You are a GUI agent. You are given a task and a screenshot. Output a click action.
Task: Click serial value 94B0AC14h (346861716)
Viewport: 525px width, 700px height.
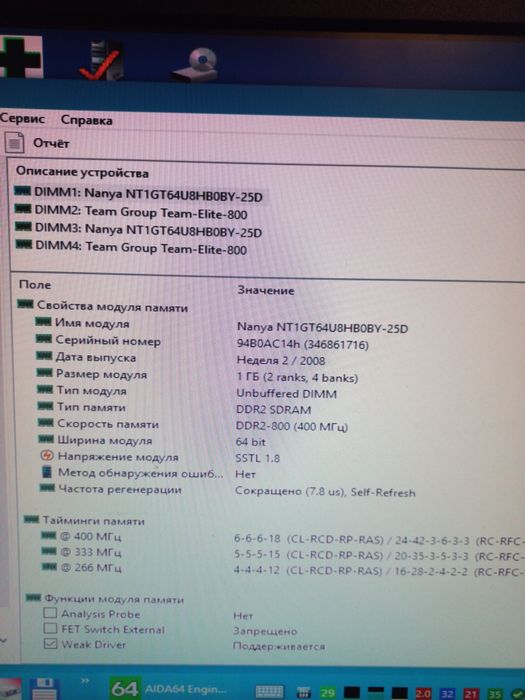[303, 345]
